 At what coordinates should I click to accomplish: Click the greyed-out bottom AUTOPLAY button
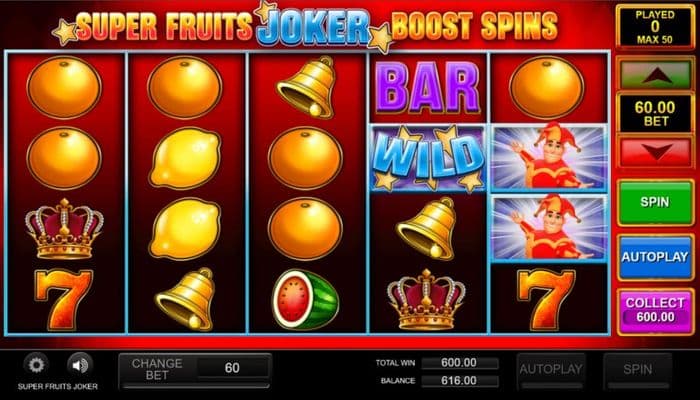550,369
